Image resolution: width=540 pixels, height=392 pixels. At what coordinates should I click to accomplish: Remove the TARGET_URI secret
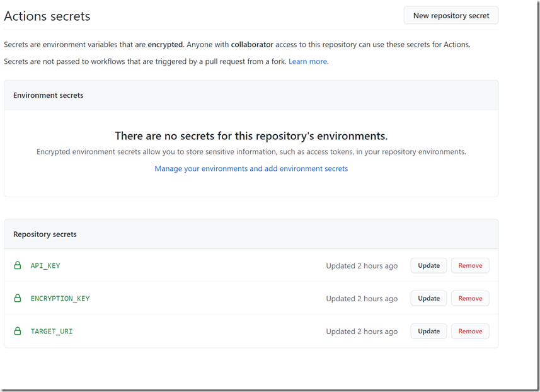pos(470,331)
